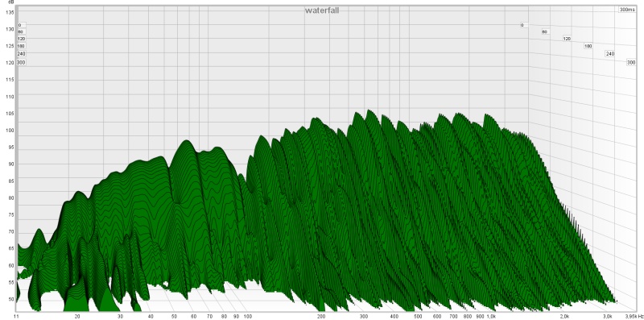Click the 20 Hz frequency axis tick
The width and height of the screenshot is (644, 320).
click(77, 316)
